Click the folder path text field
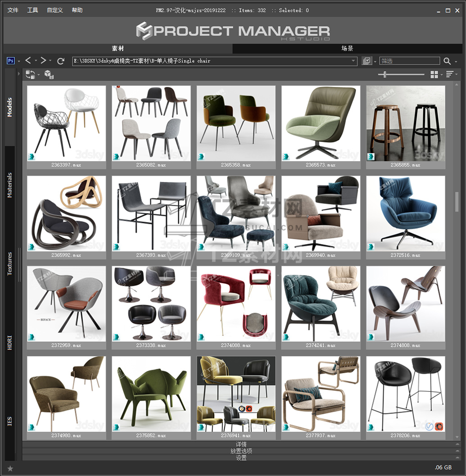Viewport: 466px width, 476px height. tap(212, 61)
